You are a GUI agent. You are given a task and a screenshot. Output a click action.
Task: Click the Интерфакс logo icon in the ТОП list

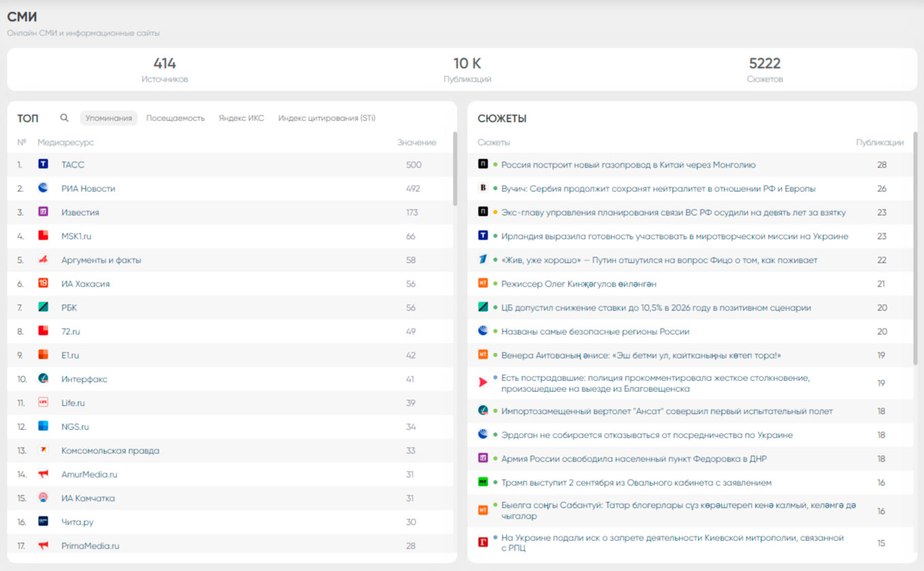point(43,378)
